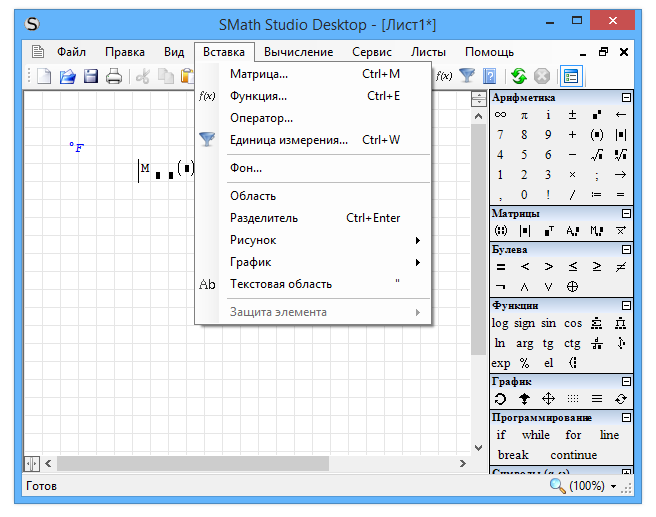
Task: Toggle the side panel toolbar button
Action: [571, 76]
